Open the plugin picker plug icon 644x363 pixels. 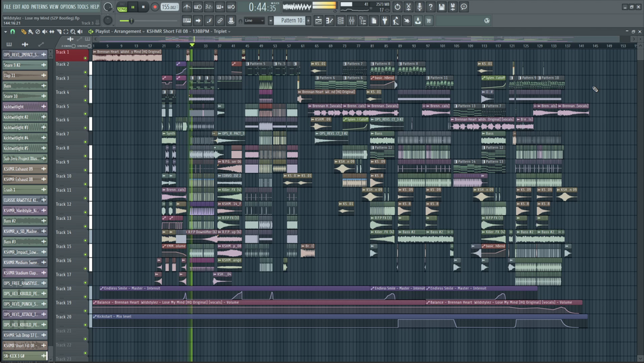(x=385, y=21)
